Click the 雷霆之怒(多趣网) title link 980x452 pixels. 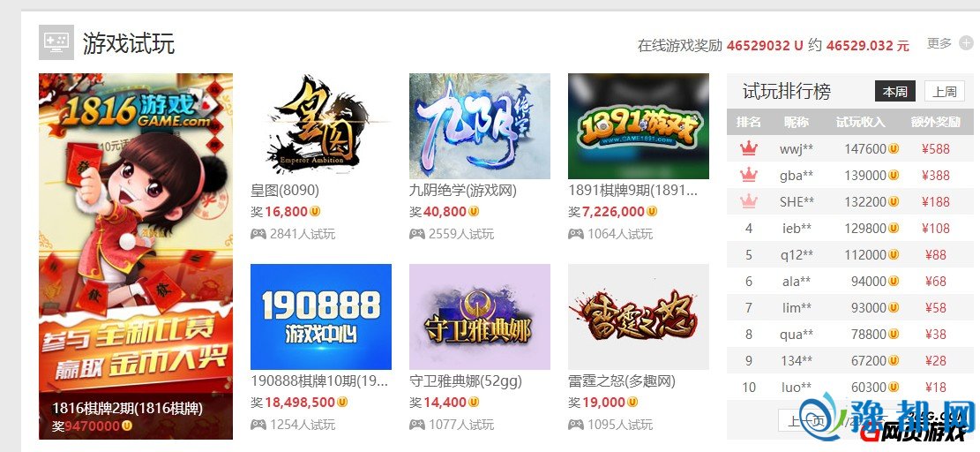(622, 380)
